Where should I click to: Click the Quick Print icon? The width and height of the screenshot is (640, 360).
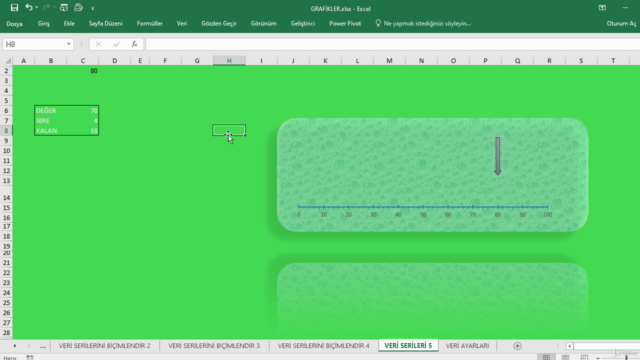point(78,7)
